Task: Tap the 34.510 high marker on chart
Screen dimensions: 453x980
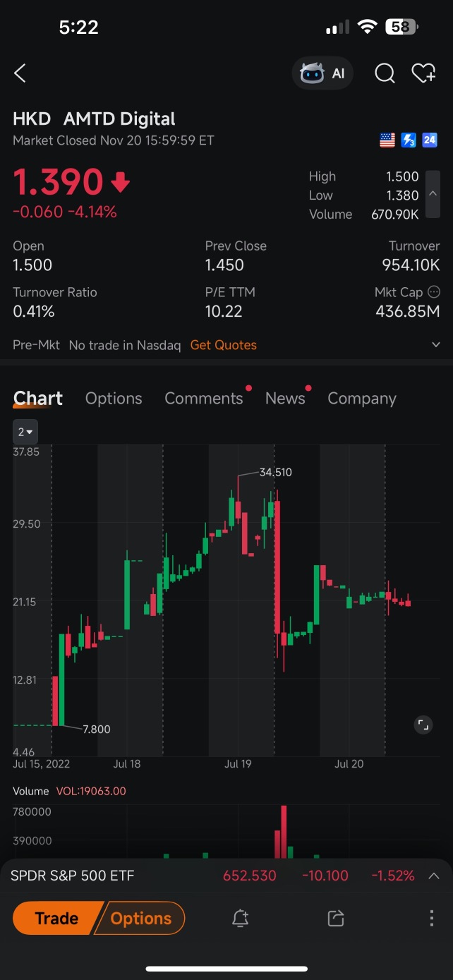Action: pos(275,472)
